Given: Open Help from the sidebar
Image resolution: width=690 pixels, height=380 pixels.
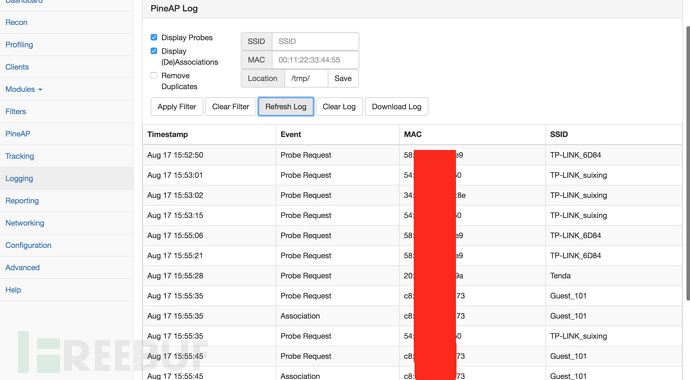Looking at the screenshot, I should click(13, 290).
